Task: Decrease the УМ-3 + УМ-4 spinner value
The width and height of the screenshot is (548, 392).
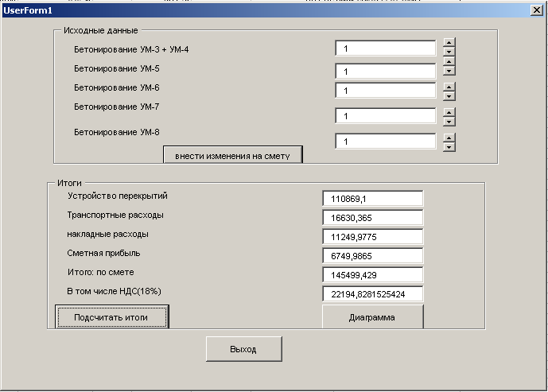Action: pos(449,52)
